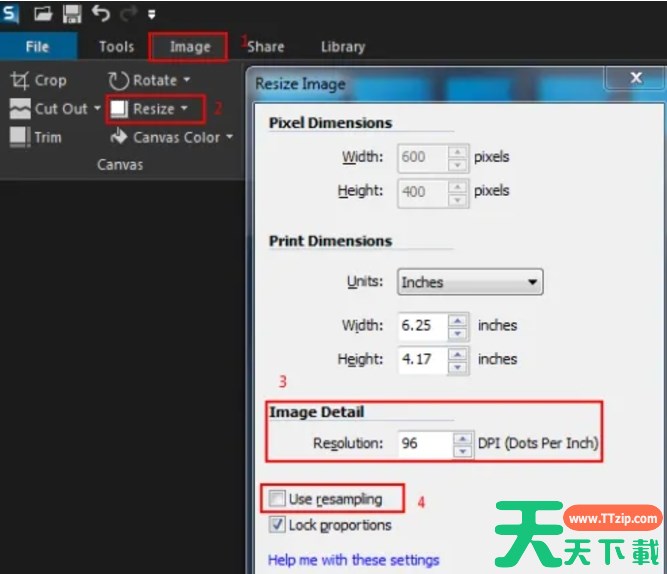Increase print Width with up spinner

pyautogui.click(x=458, y=320)
